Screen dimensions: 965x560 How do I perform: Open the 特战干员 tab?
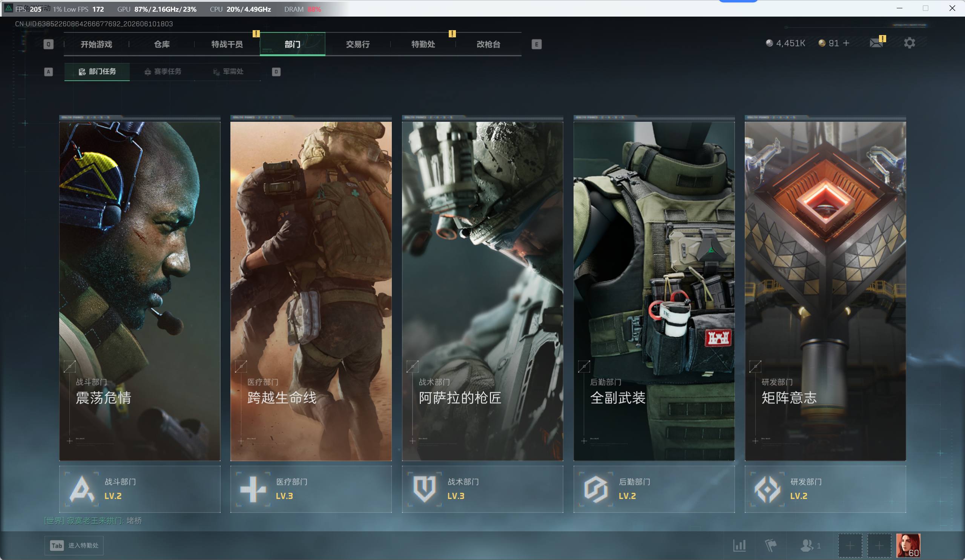pyautogui.click(x=227, y=44)
